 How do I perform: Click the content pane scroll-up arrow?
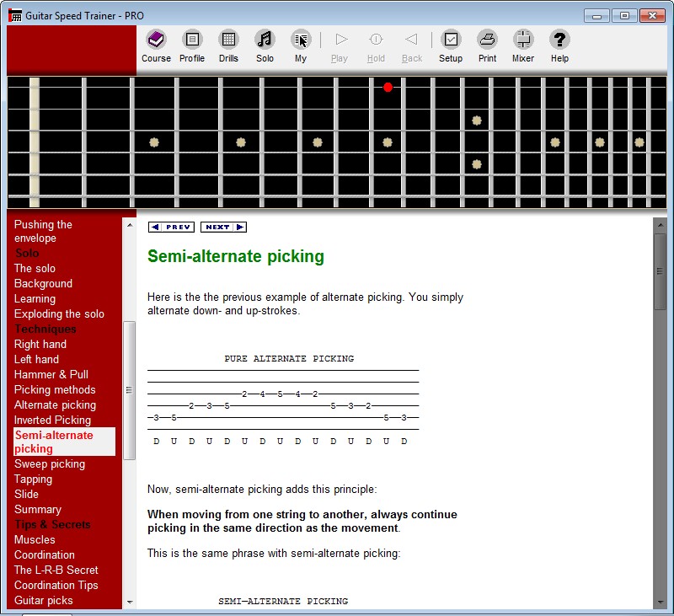click(660, 225)
